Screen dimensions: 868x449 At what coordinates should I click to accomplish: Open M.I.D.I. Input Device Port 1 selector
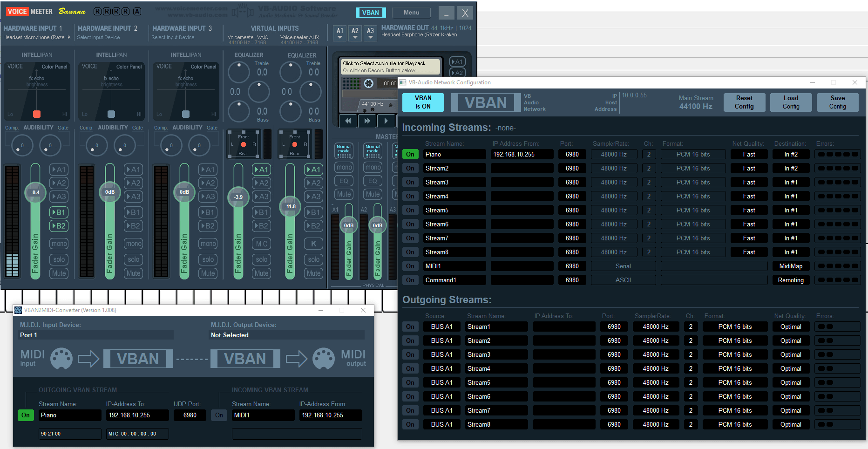click(95, 335)
